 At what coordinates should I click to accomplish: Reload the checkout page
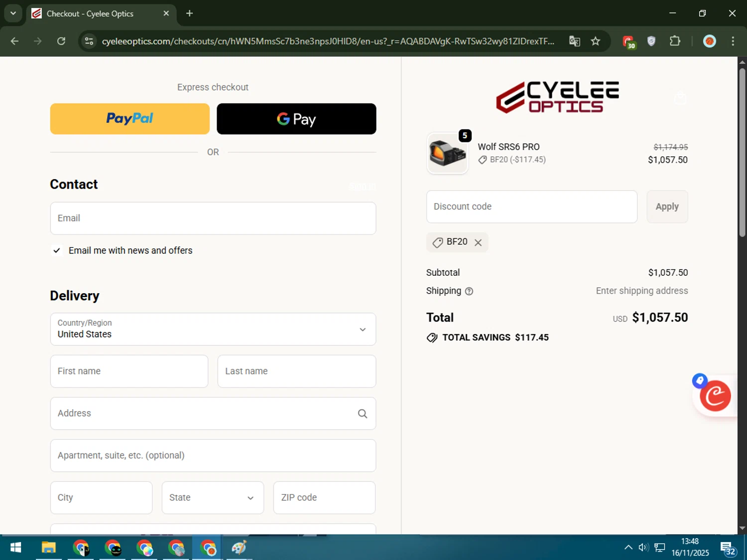[x=61, y=41]
